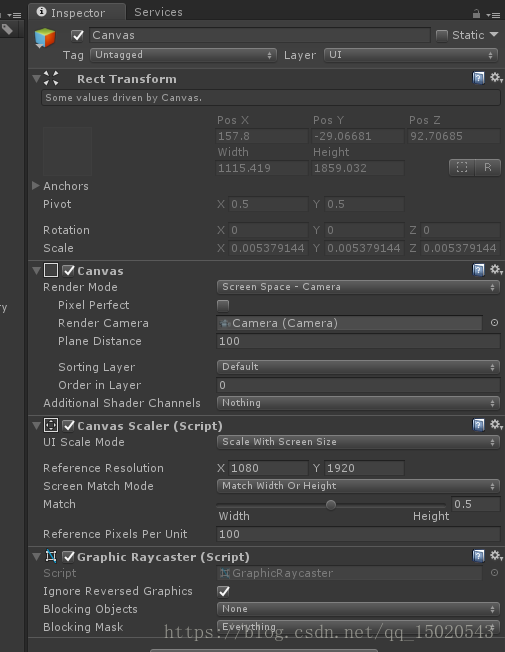
Task: Toggle the Canvas GameObject active checkbox
Action: tap(77, 35)
